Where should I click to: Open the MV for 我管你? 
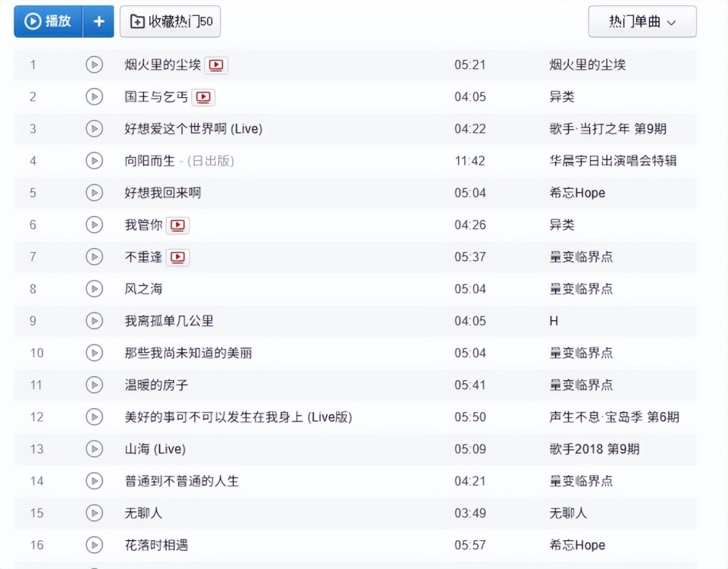(x=178, y=225)
